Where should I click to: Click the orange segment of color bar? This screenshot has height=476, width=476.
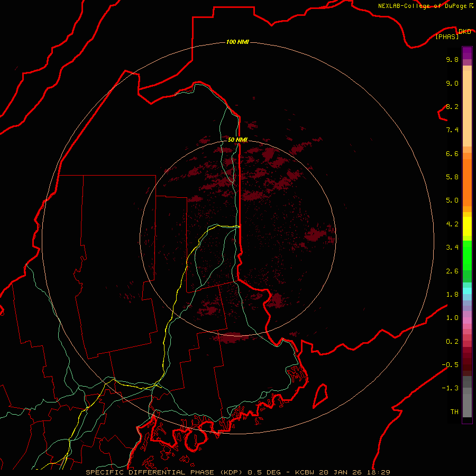point(467,182)
